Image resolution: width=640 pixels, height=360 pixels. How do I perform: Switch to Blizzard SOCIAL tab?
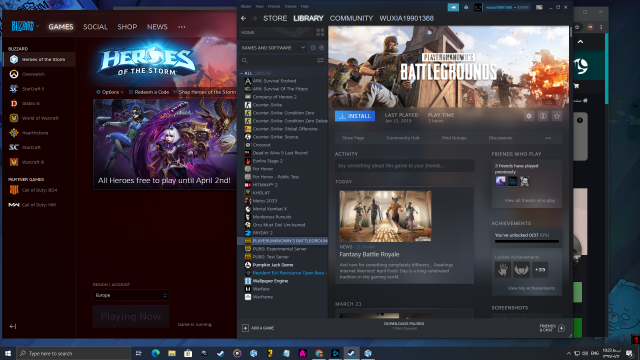coord(95,27)
